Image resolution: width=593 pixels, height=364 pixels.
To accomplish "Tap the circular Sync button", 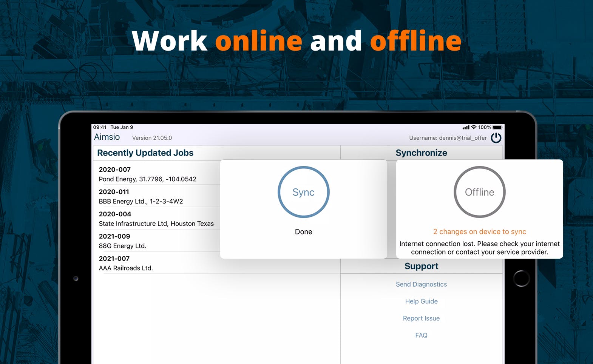I will pyautogui.click(x=304, y=192).
